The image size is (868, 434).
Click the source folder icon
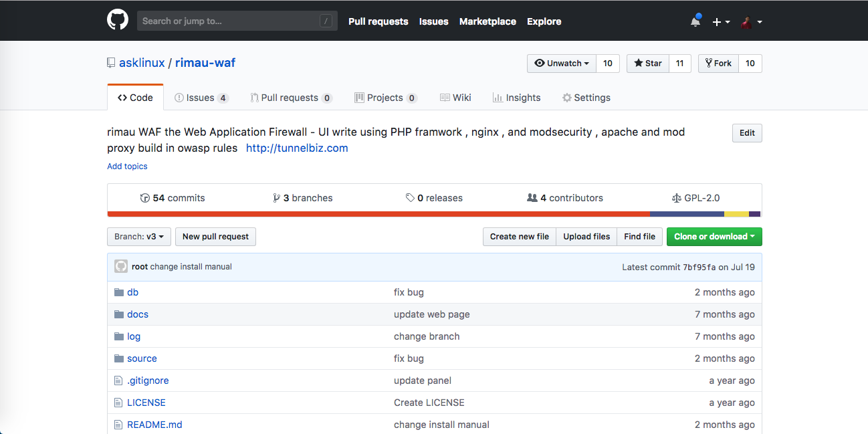[119, 358]
